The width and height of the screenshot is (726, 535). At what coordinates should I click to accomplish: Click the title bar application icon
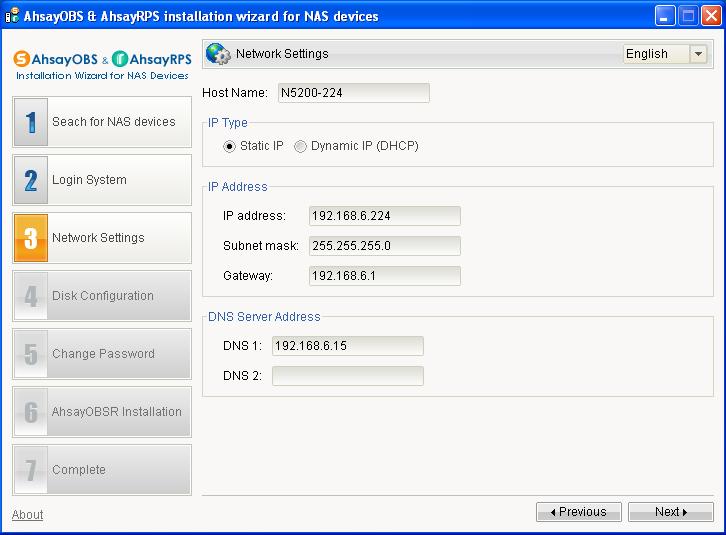tap(12, 16)
